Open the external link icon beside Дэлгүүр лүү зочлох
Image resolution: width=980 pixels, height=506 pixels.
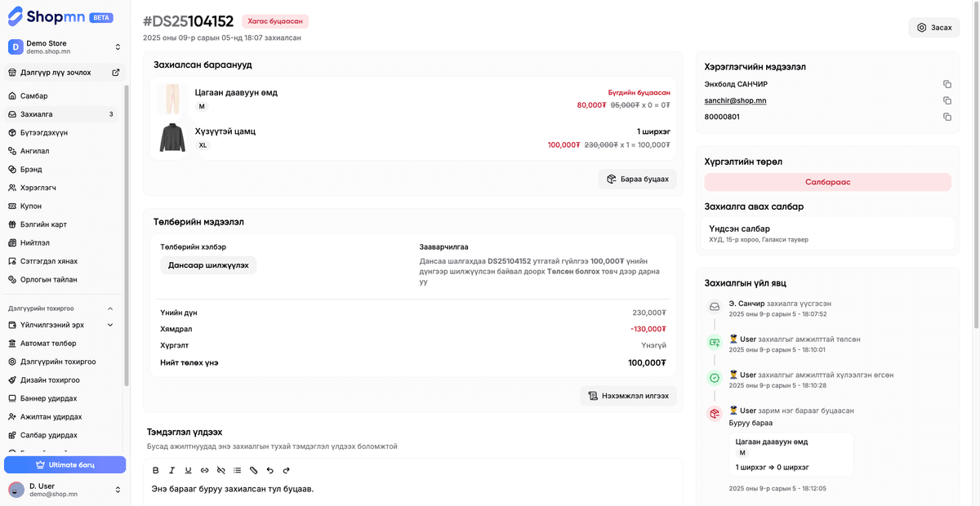pyautogui.click(x=115, y=73)
